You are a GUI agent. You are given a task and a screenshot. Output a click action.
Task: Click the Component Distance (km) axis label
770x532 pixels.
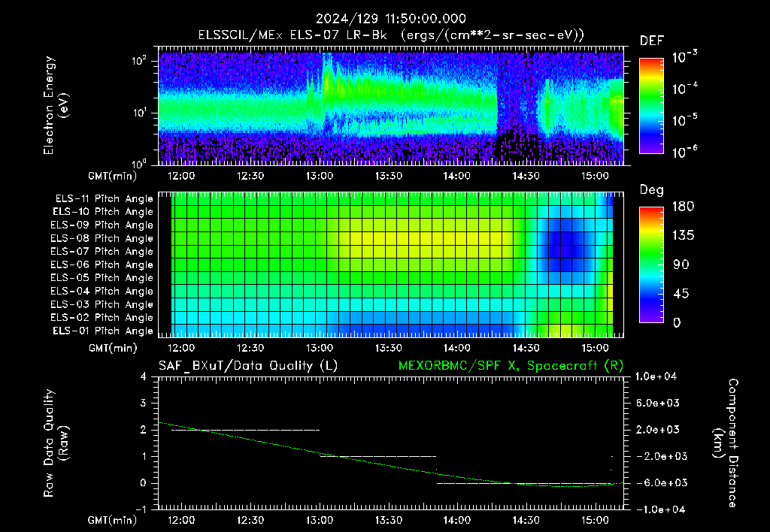tap(726, 443)
